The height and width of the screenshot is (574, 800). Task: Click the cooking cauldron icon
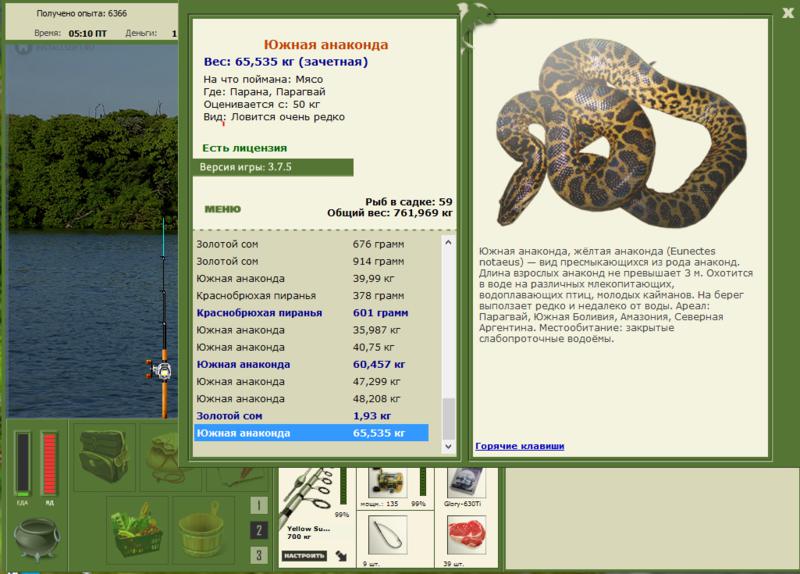click(36, 539)
